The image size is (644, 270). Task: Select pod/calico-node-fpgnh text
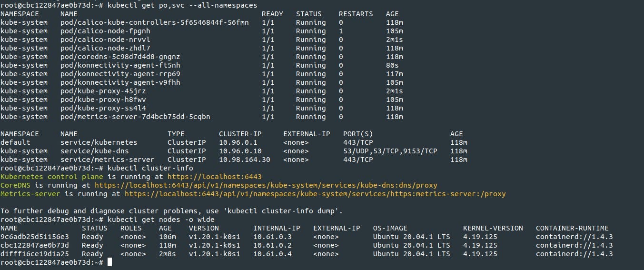click(105, 31)
